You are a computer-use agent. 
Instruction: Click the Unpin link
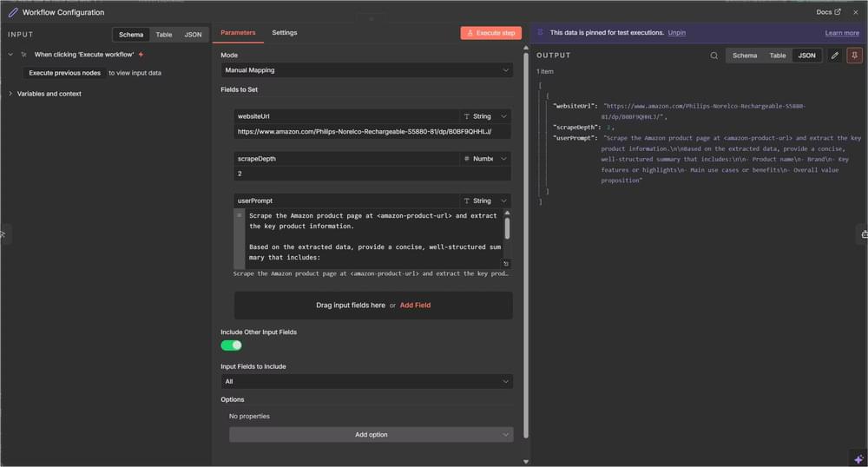click(x=676, y=33)
